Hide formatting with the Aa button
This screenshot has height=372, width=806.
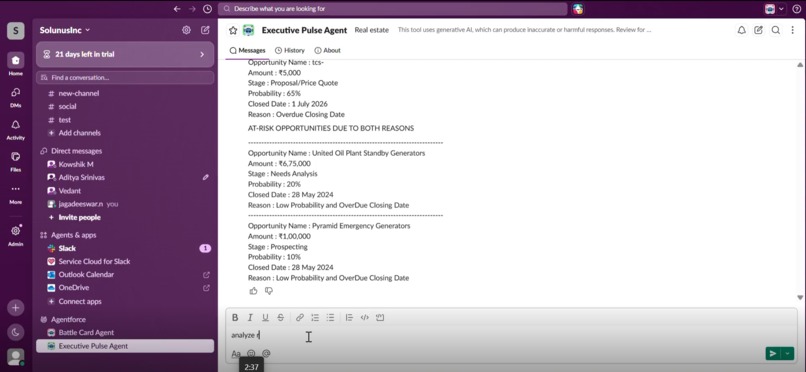pyautogui.click(x=236, y=354)
